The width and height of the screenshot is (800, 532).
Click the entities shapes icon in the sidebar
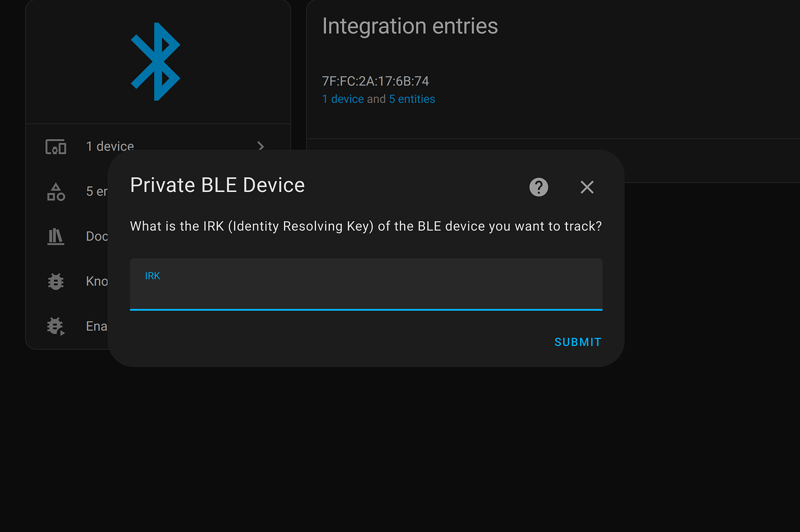pyautogui.click(x=55, y=191)
